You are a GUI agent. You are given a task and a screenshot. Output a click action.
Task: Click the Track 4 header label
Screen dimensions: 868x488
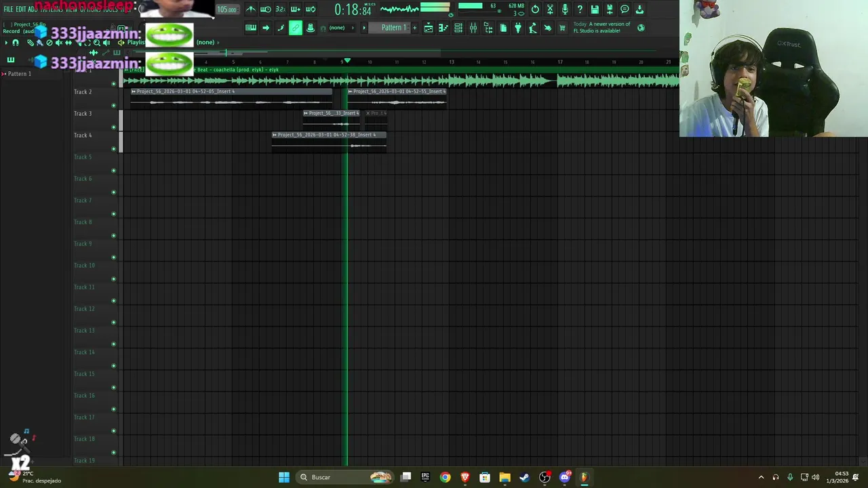[x=83, y=136]
